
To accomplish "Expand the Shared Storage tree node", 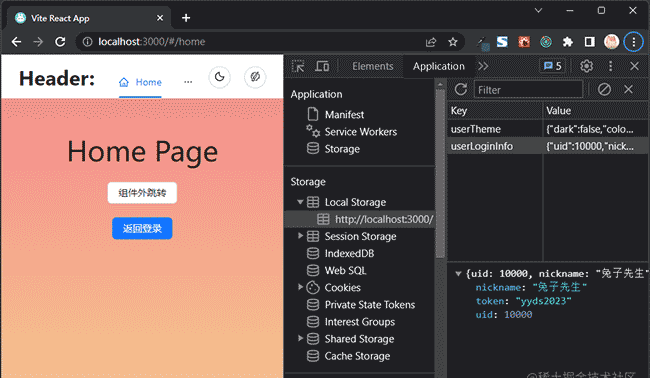I will (300, 339).
